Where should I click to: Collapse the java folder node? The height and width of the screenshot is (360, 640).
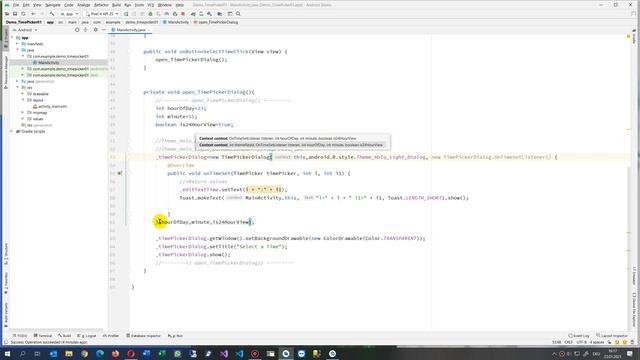click(x=18, y=50)
